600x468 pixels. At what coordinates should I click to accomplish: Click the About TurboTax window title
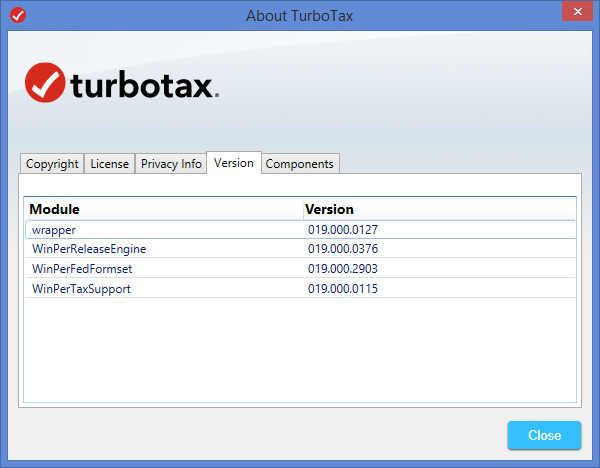(x=300, y=16)
